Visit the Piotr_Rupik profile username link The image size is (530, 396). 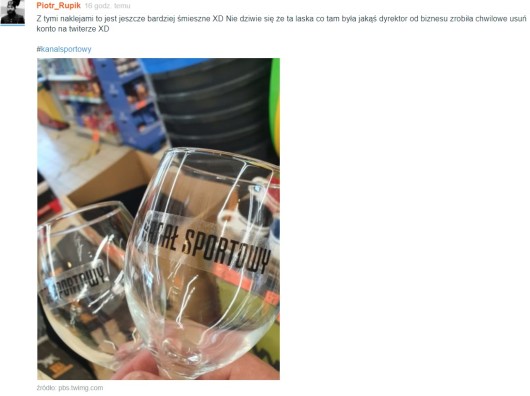coord(58,5)
